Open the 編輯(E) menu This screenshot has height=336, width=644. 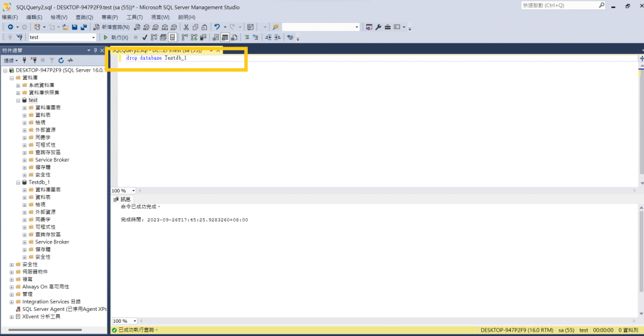coord(34,17)
